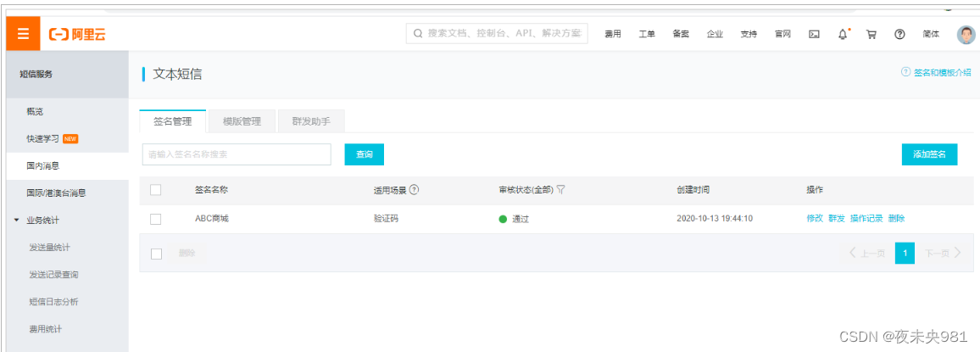
Task: Open the notifications bell
Action: coord(843,35)
